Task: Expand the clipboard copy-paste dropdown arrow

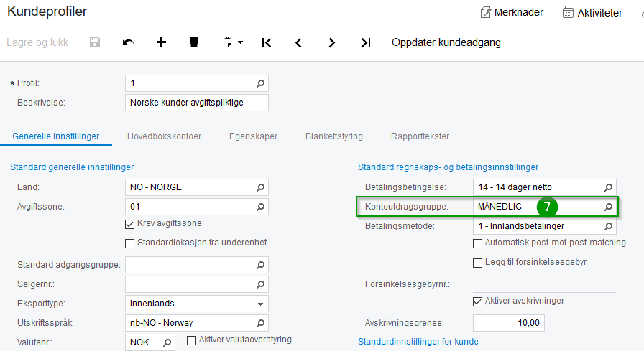Action: coord(240,42)
